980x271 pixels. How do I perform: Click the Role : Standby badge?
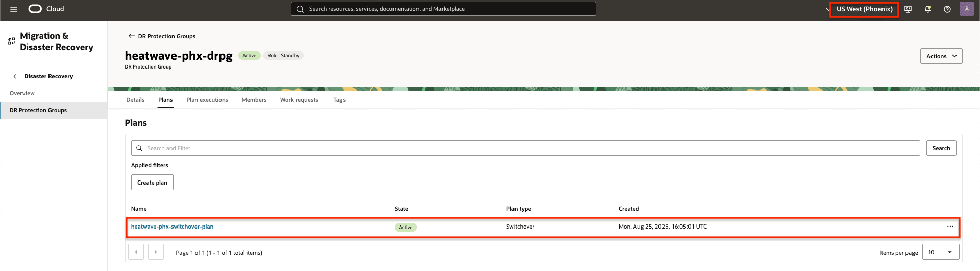pos(283,56)
